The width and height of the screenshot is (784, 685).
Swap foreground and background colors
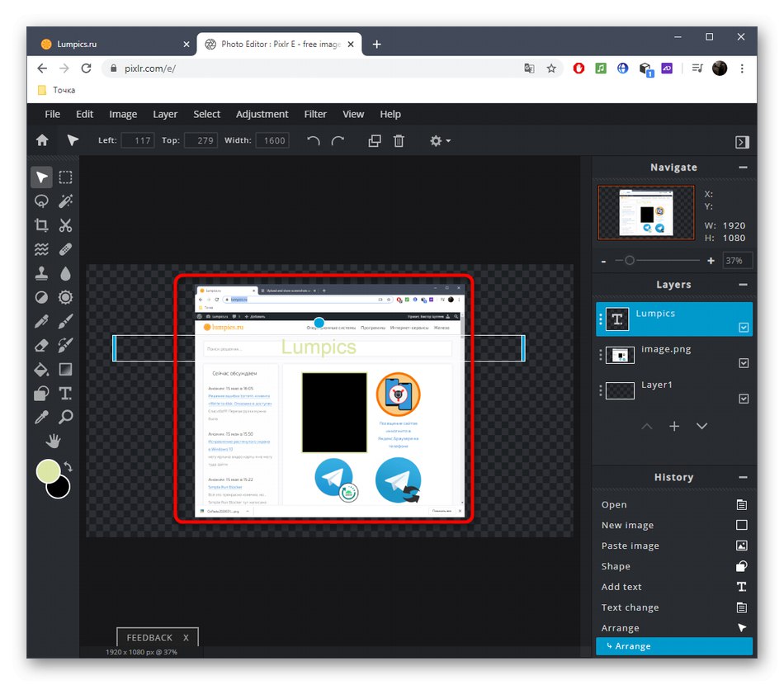pyautogui.click(x=68, y=466)
